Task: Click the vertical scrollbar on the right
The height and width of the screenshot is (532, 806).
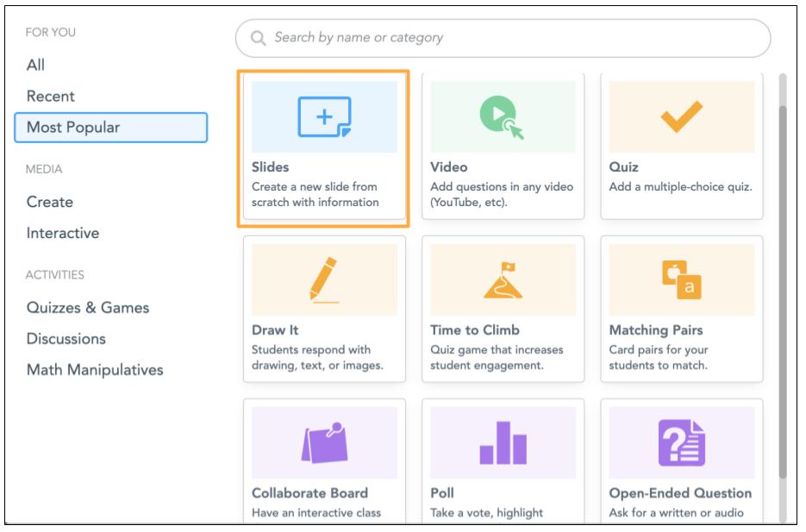Action: [783, 285]
